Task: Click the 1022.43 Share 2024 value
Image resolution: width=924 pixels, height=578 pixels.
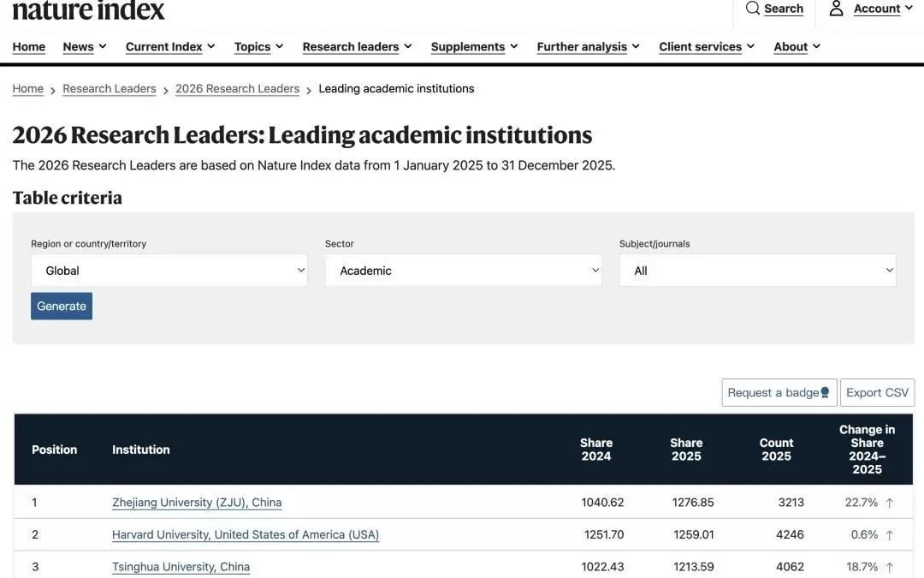Action: click(602, 567)
